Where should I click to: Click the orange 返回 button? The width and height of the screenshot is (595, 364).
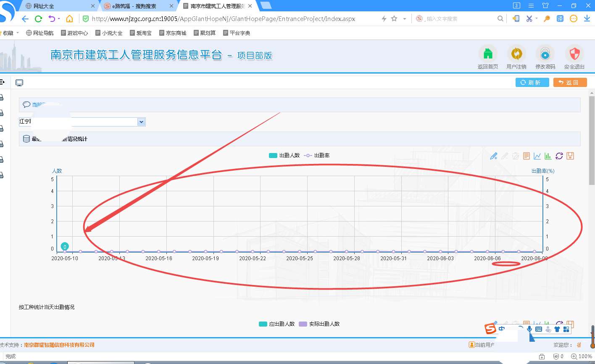570,82
